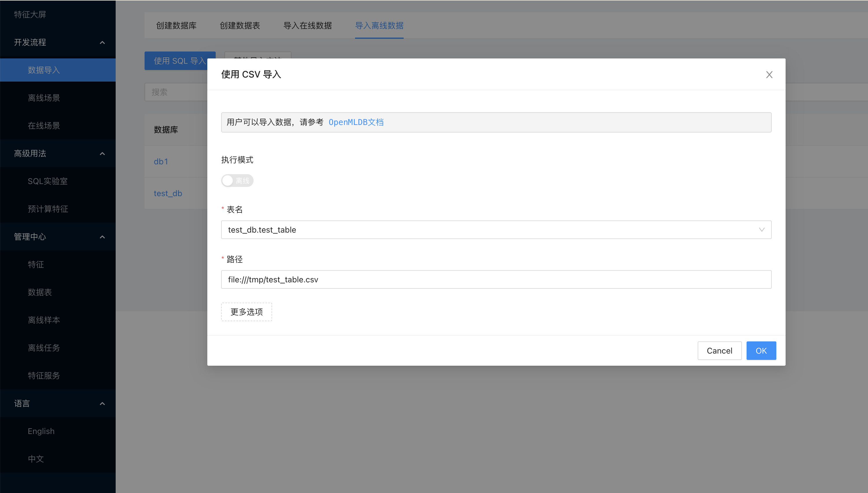868x493 pixels.
Task: Select test_db database tree item
Action: click(167, 193)
